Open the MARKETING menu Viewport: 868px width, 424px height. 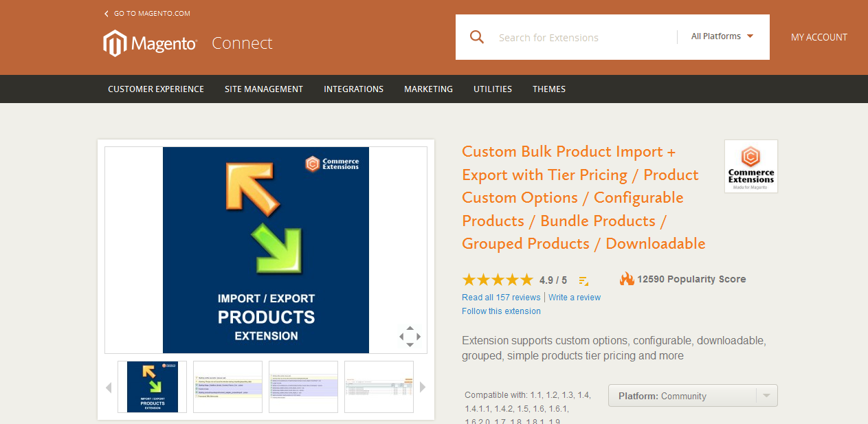tap(428, 89)
